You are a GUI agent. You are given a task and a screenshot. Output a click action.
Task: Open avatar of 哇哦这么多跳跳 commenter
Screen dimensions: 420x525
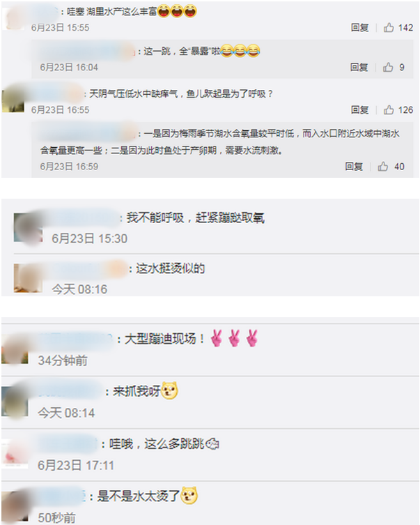tap(15, 453)
